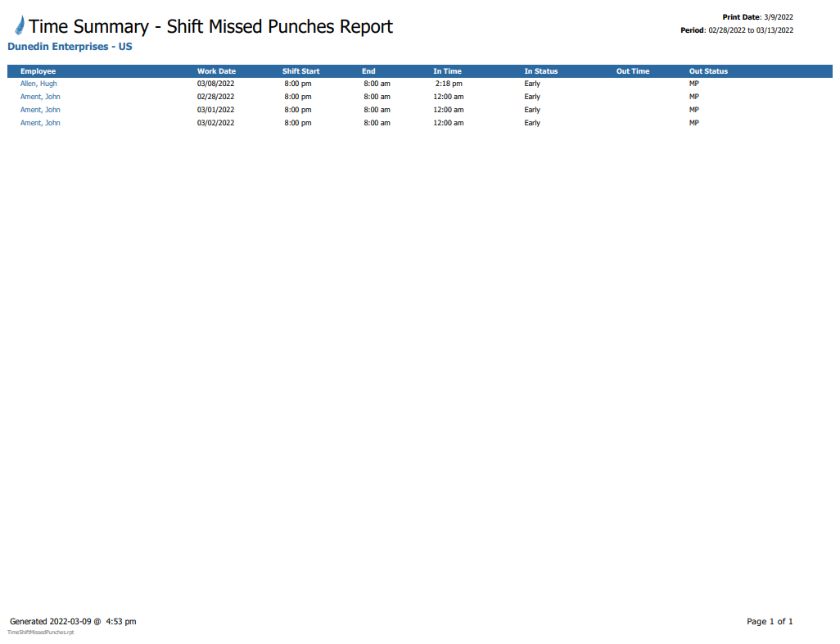Click the 2:18 pm In Time cell

[x=449, y=84]
